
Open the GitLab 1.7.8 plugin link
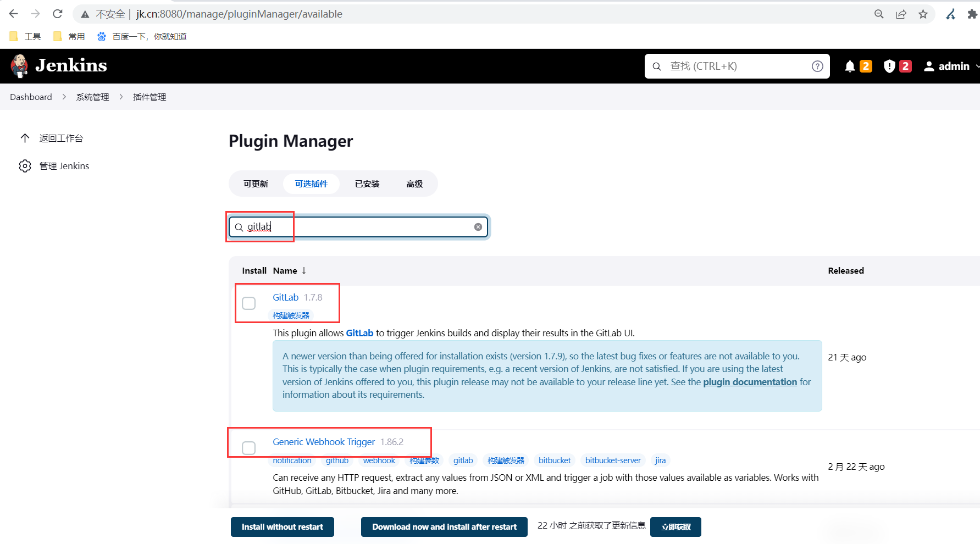click(x=286, y=297)
